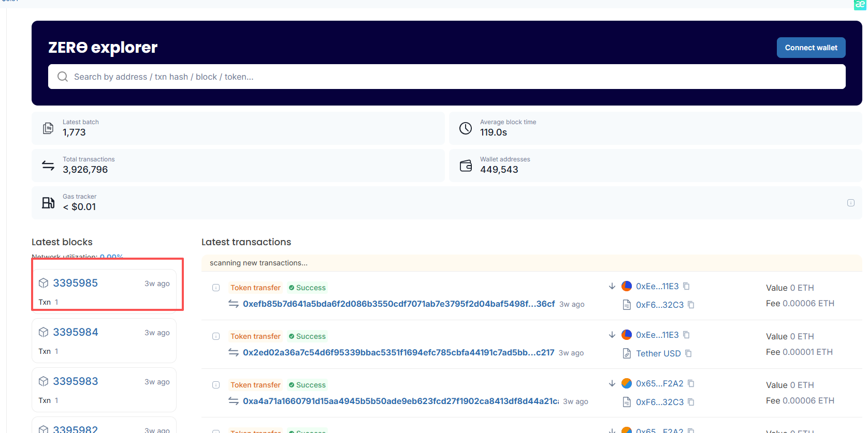Open sender address 0x65...F2A2 in third transaction
Image resolution: width=868 pixels, height=433 pixels.
click(660, 383)
